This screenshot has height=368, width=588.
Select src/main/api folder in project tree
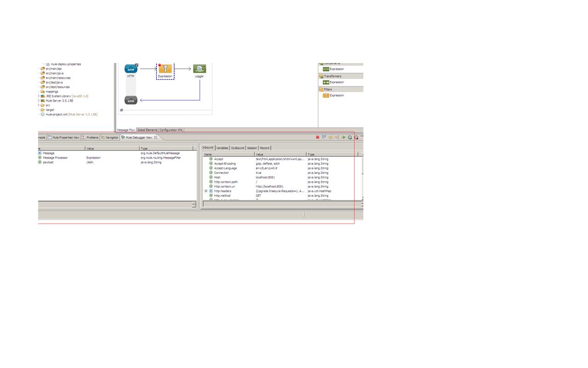point(51,69)
